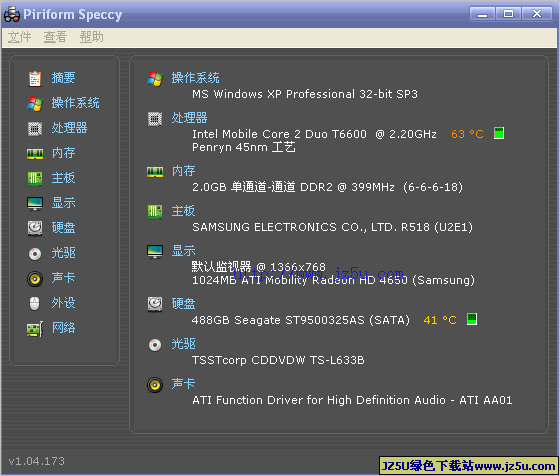The image size is (560, 476).
Task: Click the 默认监视器 @ 1366x768 line
Action: point(259,267)
